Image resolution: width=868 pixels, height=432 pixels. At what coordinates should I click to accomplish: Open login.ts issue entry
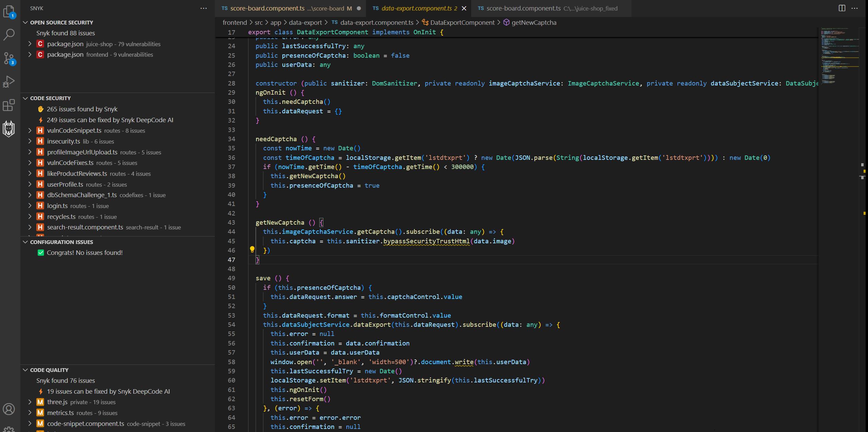pos(117,206)
